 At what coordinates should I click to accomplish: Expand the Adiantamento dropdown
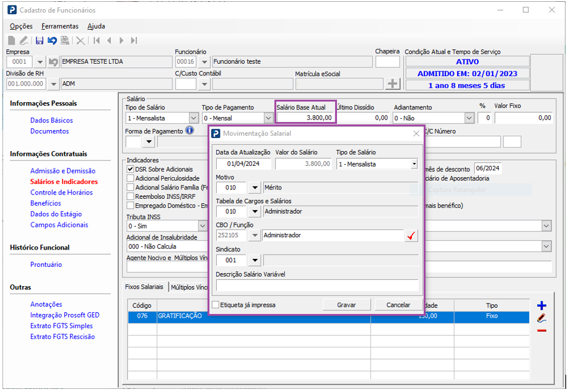tap(468, 118)
